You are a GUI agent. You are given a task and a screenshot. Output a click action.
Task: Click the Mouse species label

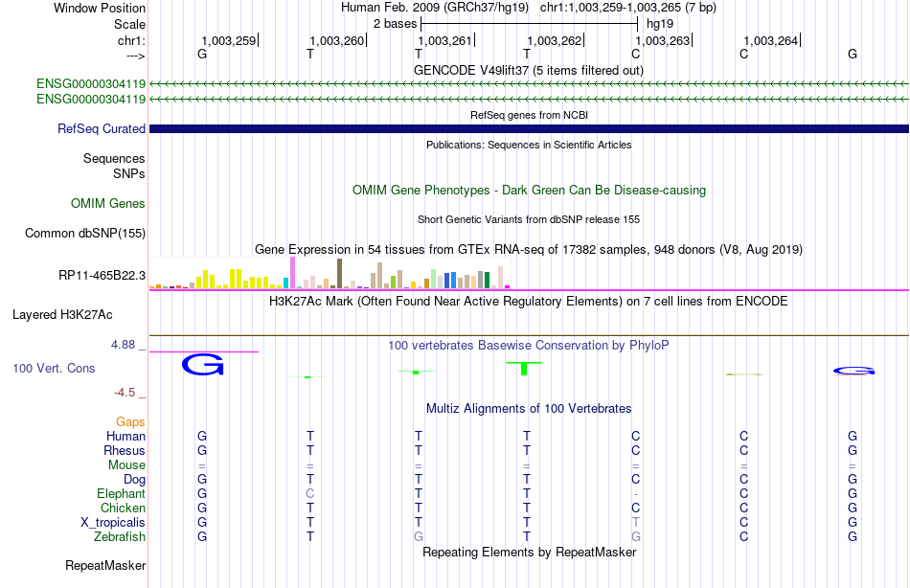126,465
